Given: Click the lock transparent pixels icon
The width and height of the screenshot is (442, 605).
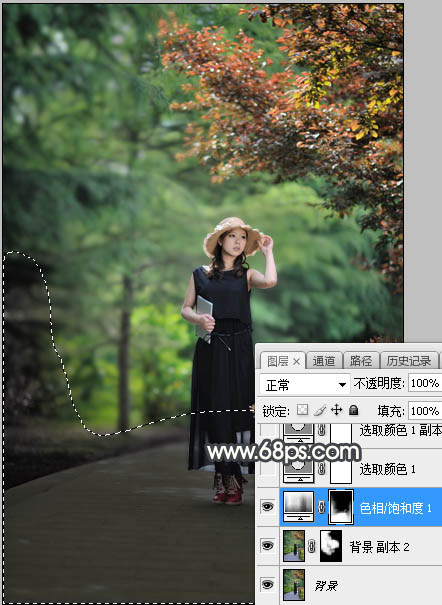Looking at the screenshot, I should (x=303, y=410).
